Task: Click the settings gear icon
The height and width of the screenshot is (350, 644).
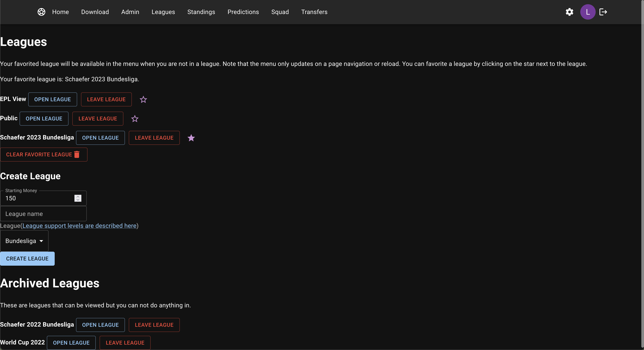Action: click(x=570, y=12)
